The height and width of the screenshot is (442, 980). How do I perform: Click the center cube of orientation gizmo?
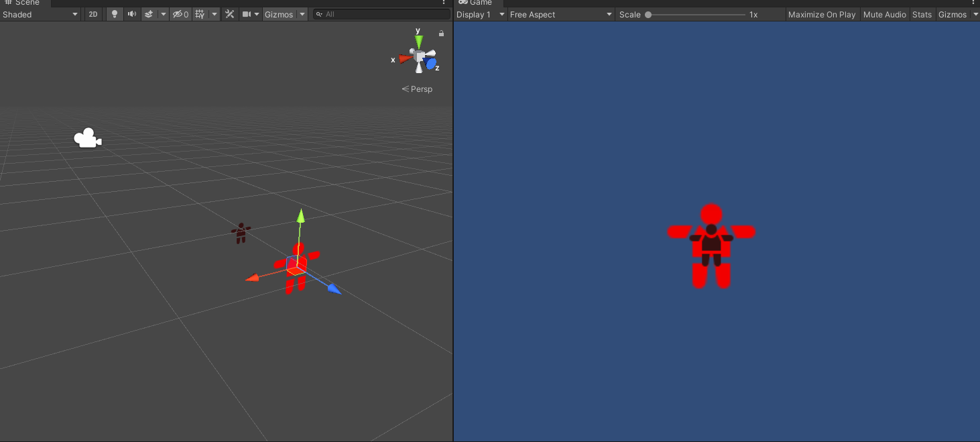(x=419, y=56)
